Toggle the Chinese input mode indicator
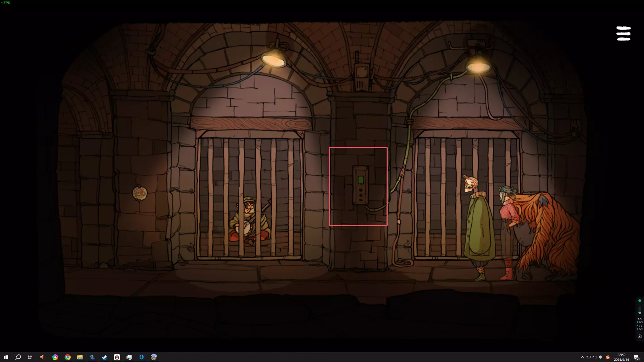The width and height of the screenshot is (644, 362). tap(601, 357)
